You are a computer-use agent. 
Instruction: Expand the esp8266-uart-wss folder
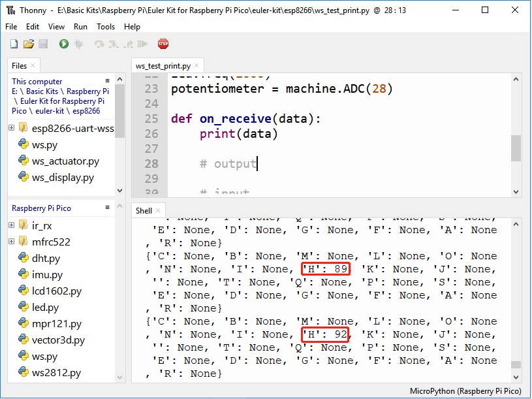click(12, 128)
